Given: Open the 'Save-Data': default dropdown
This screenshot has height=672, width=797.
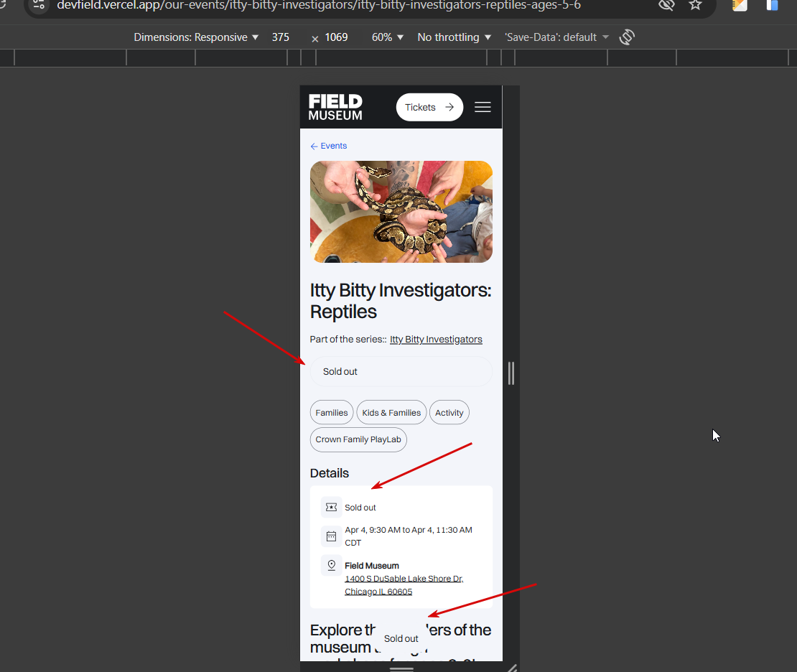Looking at the screenshot, I should point(556,37).
